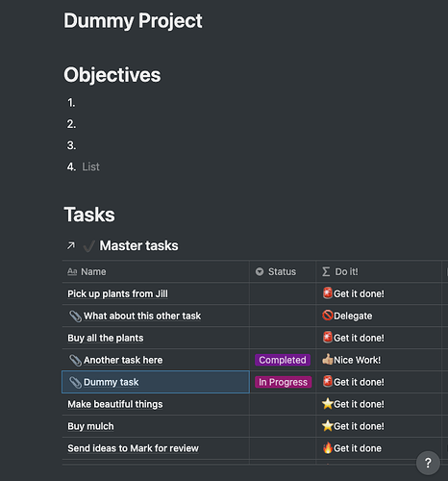Click the checkmark icon beside Master tasks
Screen dimensions: 448x481
88,246
